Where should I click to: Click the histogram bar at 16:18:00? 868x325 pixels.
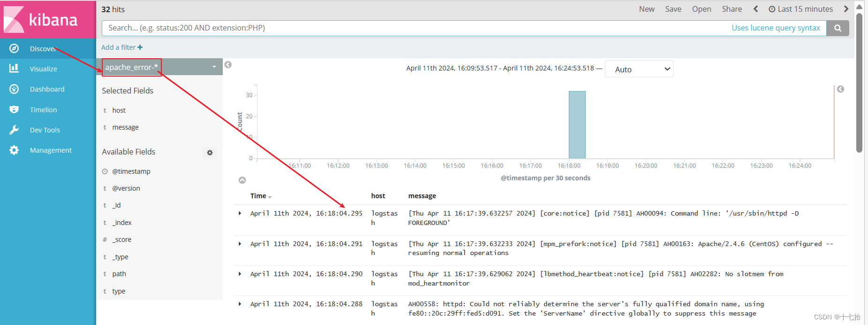click(577, 124)
